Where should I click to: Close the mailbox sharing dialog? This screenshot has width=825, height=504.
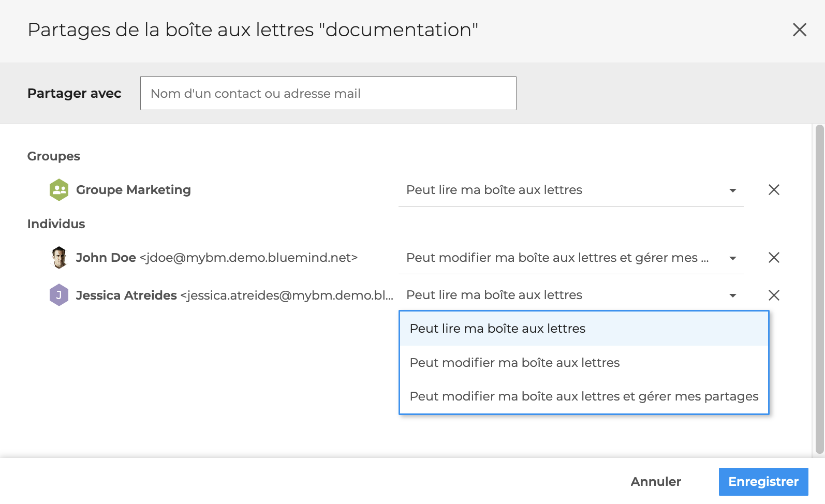[x=799, y=30]
